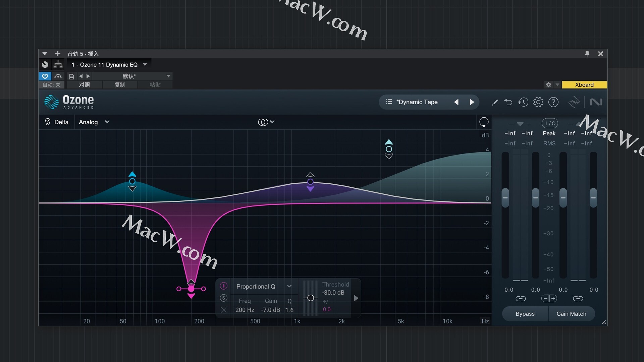Viewport: 644px width, 362px height.
Task: Toggle input channel link icon
Action: 521,299
